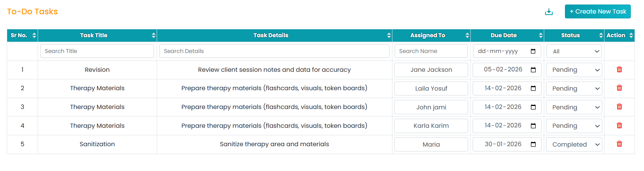Open calendar picker for the 30-01-2026 due date
This screenshot has height=171, width=644.
click(533, 144)
